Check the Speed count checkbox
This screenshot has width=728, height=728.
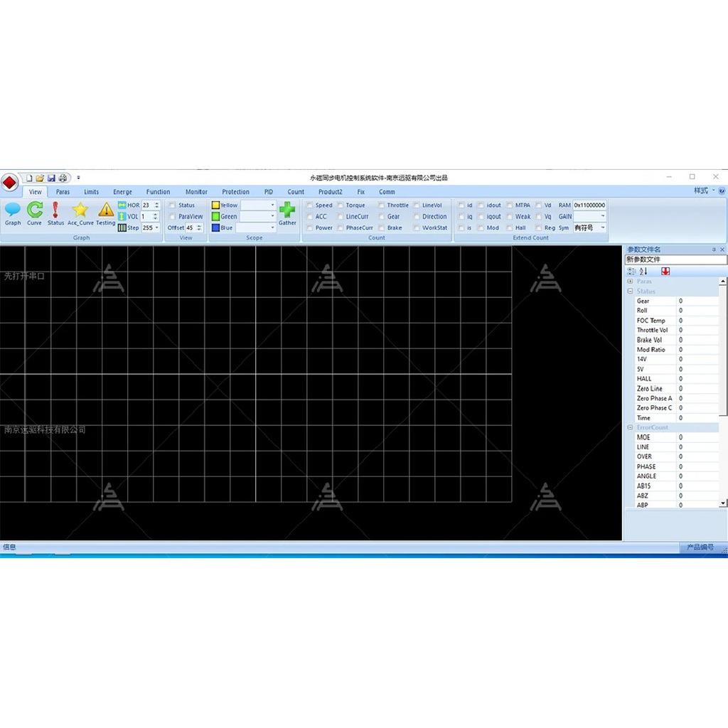(310, 205)
